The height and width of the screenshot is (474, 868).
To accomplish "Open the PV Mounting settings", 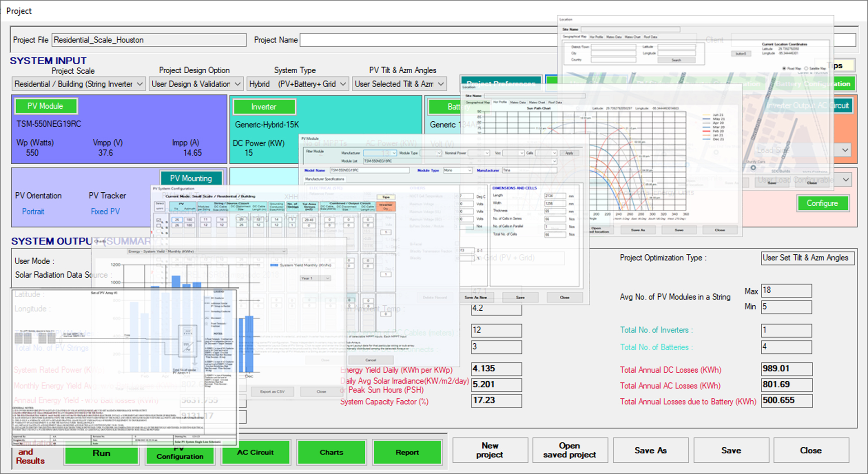I will point(191,178).
